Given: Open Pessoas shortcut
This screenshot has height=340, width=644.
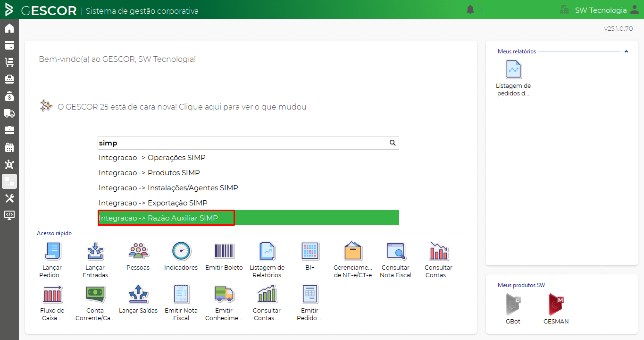Looking at the screenshot, I should click(x=138, y=257).
